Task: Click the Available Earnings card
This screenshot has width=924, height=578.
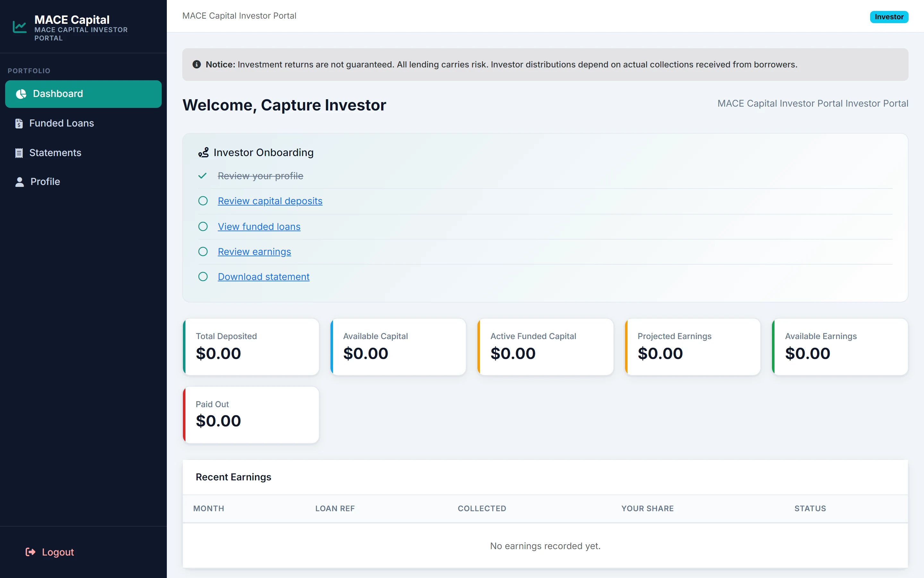Action: (x=840, y=347)
